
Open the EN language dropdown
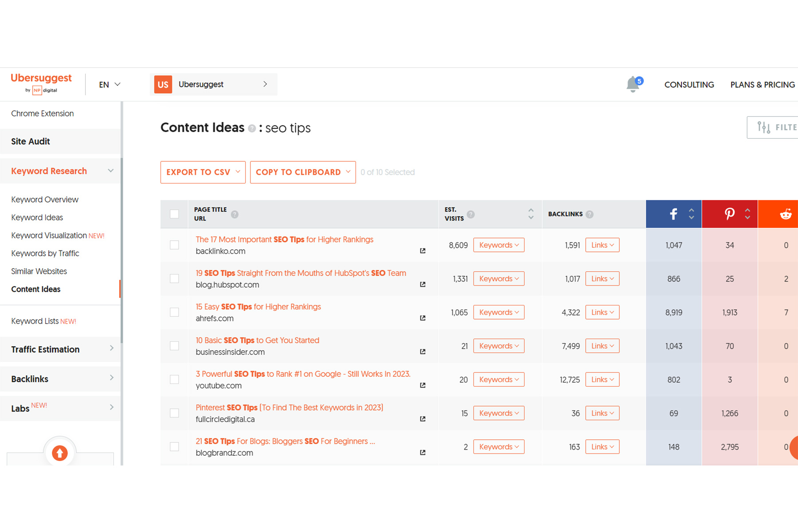coord(110,85)
